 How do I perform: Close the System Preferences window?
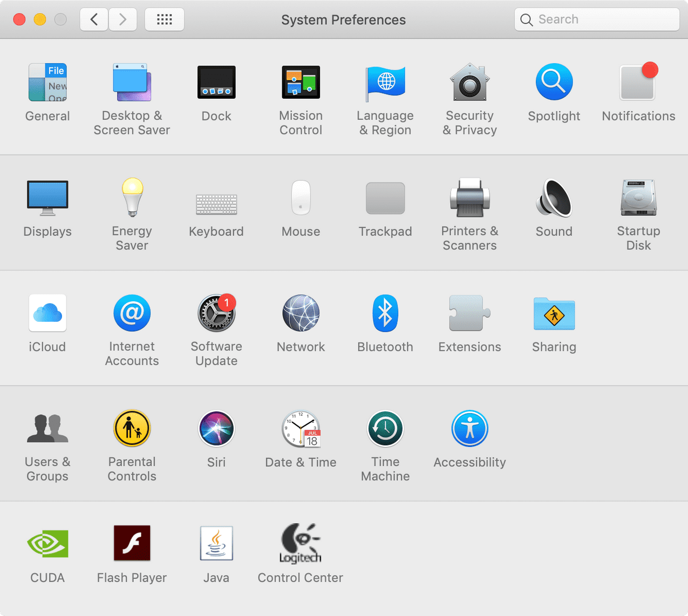19,19
